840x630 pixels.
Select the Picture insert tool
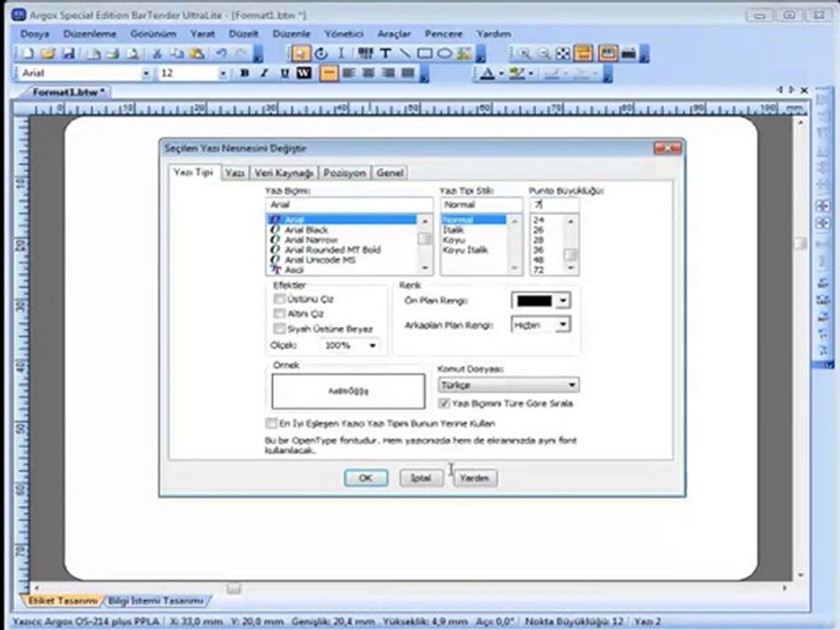(x=464, y=54)
